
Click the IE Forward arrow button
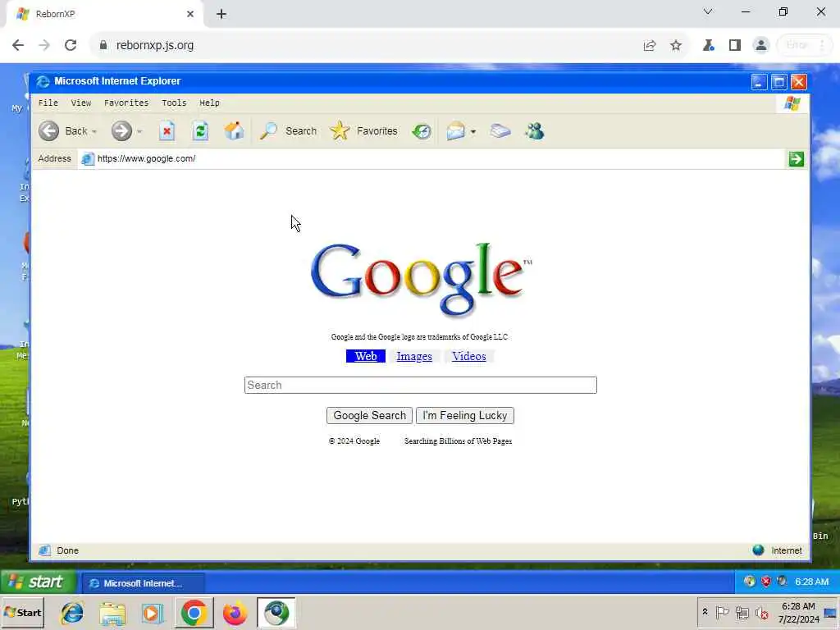(x=121, y=130)
